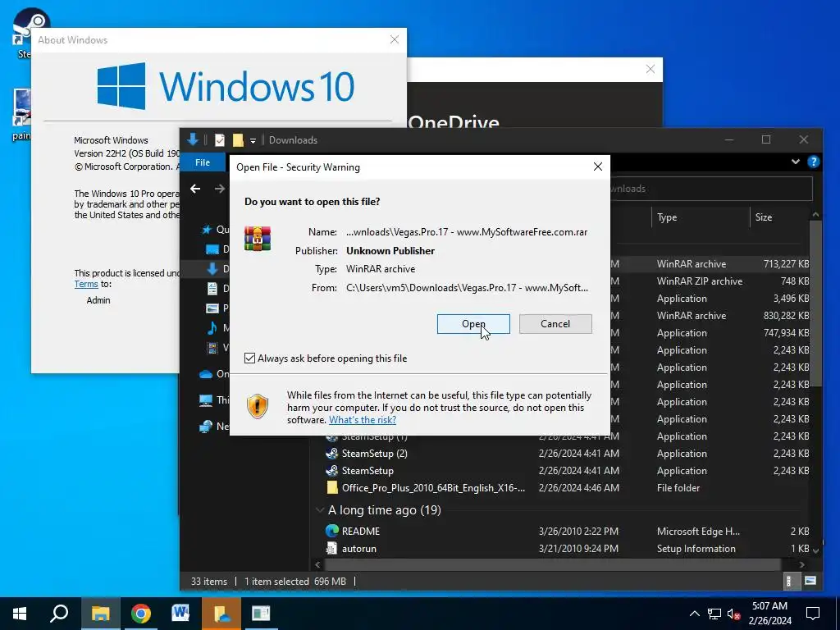
Task: Click Cancel in the Security Warning dialog
Action: click(555, 323)
